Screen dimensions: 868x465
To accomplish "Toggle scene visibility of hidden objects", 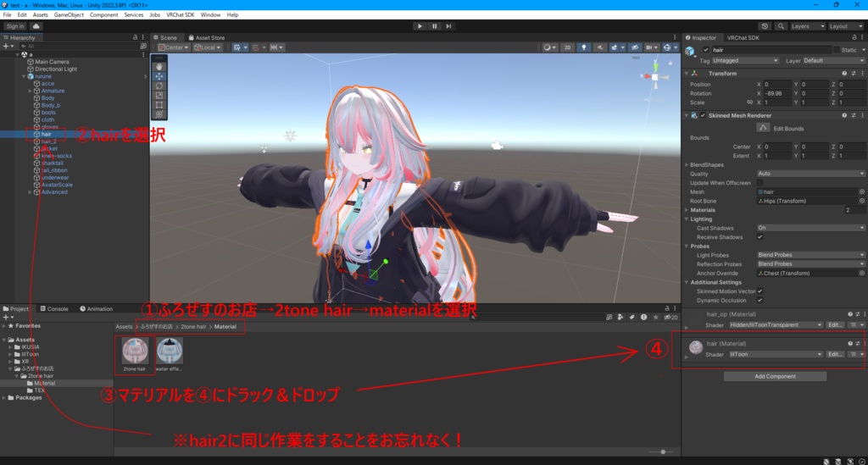I will (x=635, y=47).
